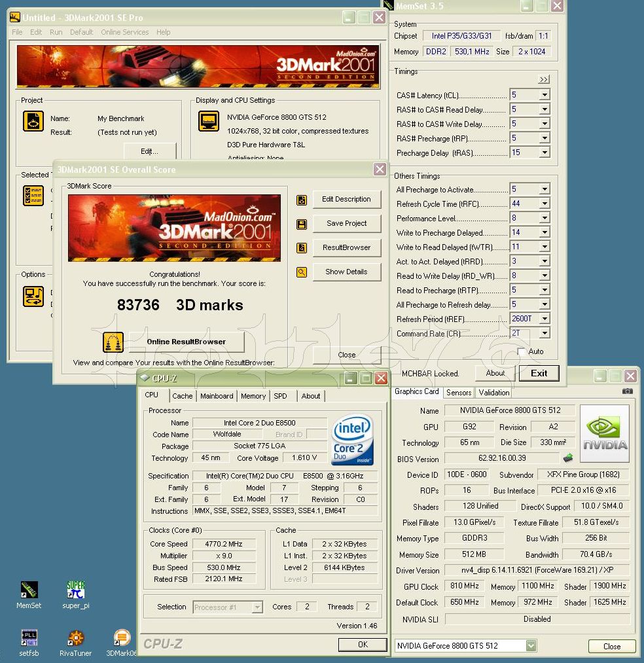Click the MemSet title bar icon
The width and height of the screenshot is (644, 663).
pyautogui.click(x=389, y=5)
